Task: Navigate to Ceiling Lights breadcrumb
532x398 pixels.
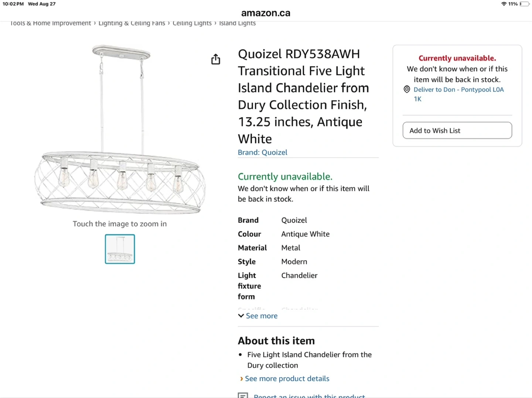Action: (x=192, y=23)
